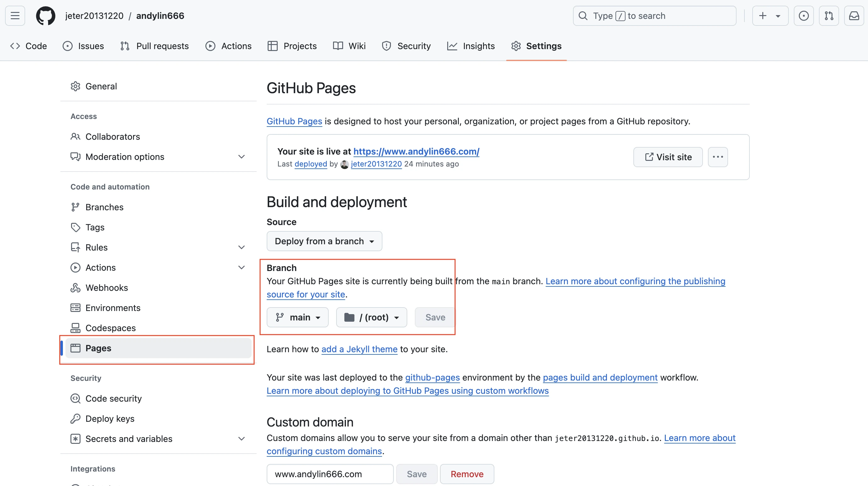Open the Issues shortcut icon in header
Screen dimensions: 868x486
(804, 16)
